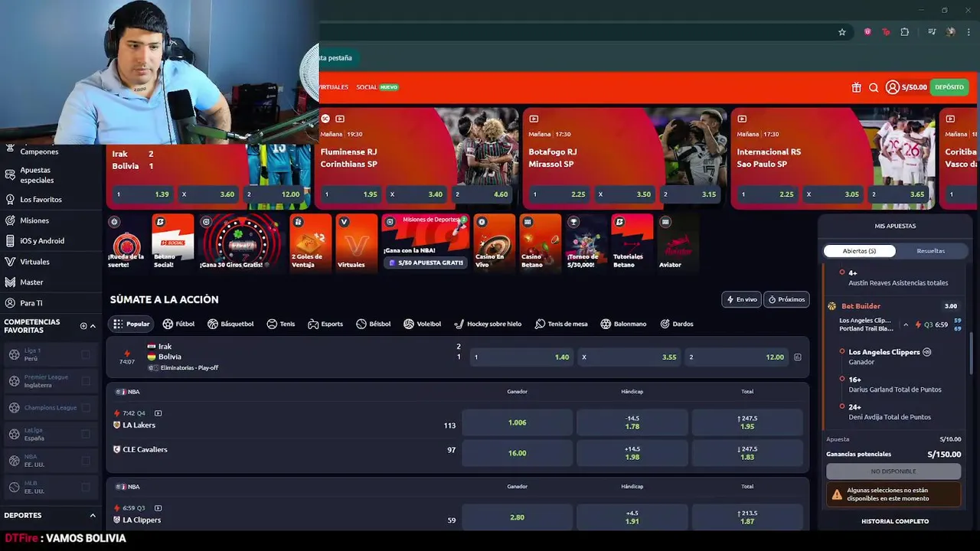Bookmark the page with the star icon
980x551 pixels.
(x=842, y=32)
